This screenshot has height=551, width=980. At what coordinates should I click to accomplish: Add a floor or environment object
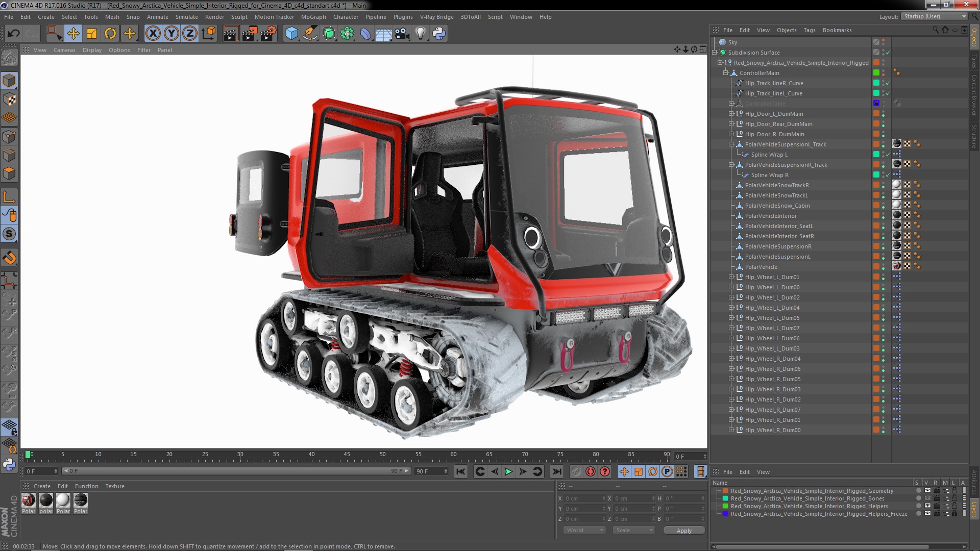pyautogui.click(x=383, y=34)
